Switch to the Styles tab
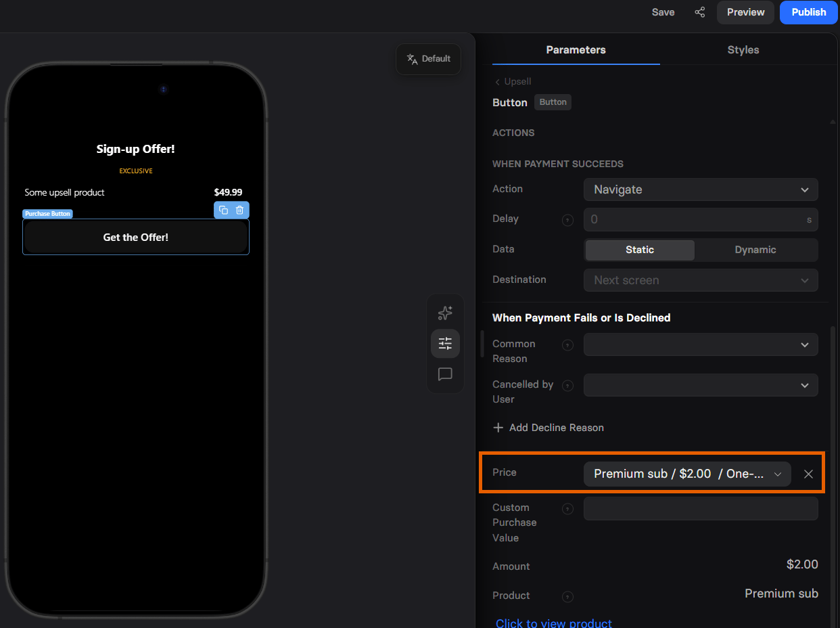The height and width of the screenshot is (628, 840). 743,50
